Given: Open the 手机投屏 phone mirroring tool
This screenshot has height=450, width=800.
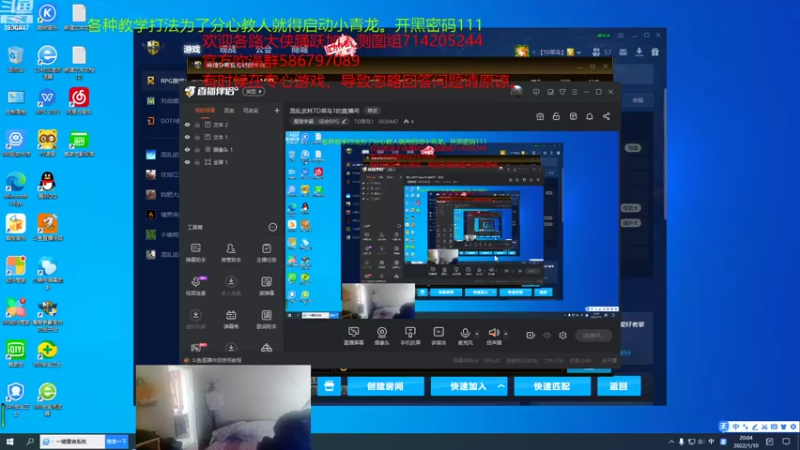Looking at the screenshot, I should [x=410, y=336].
